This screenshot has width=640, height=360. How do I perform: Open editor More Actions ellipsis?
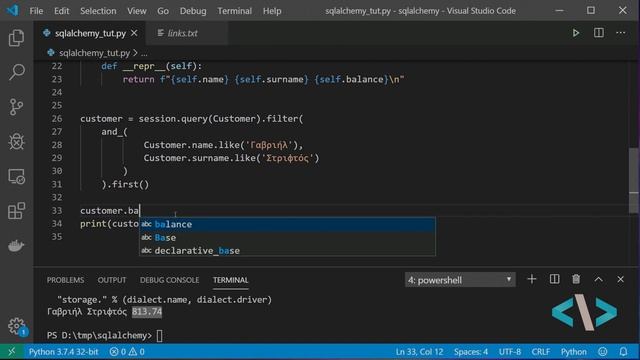click(x=620, y=33)
